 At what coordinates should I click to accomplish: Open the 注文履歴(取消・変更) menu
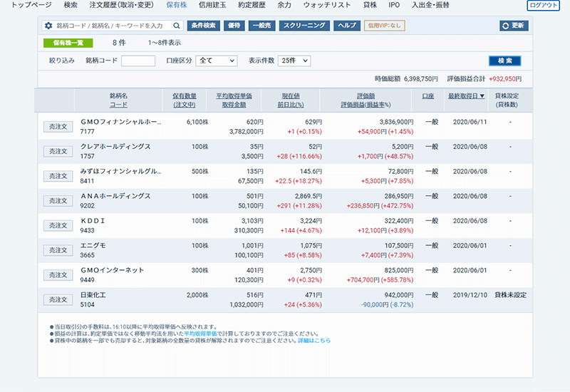point(123,5)
